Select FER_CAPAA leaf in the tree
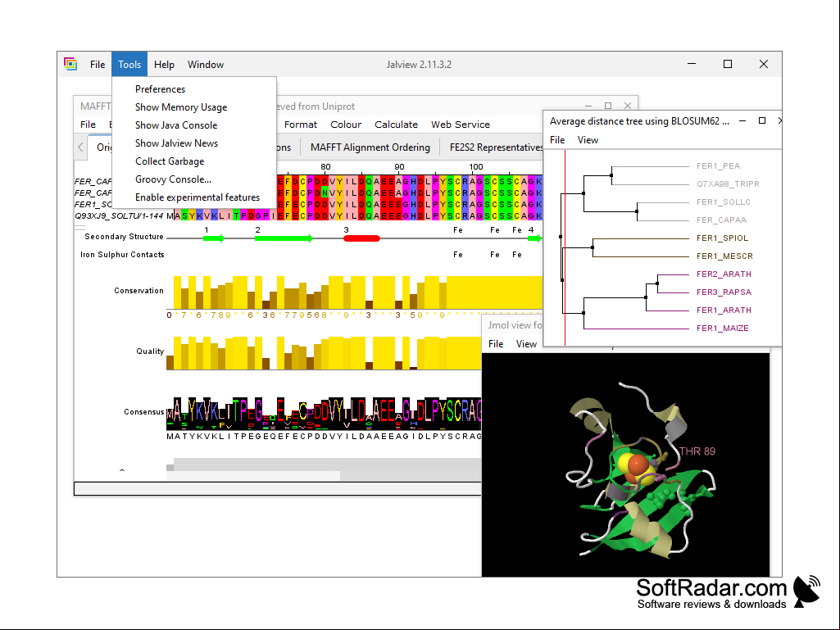This screenshot has width=840, height=630. [721, 220]
